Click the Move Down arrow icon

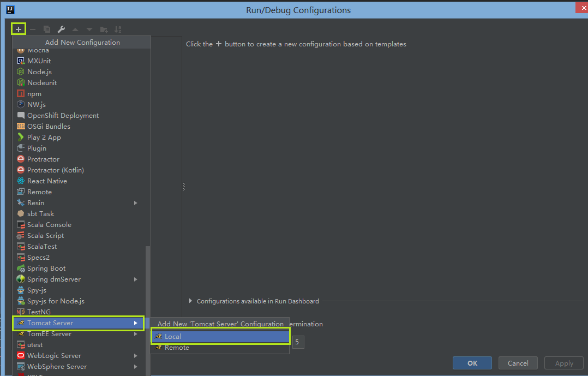(89, 29)
